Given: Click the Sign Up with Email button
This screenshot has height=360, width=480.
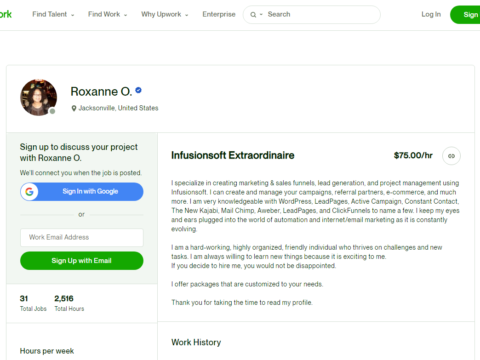Looking at the screenshot, I should [82, 261].
